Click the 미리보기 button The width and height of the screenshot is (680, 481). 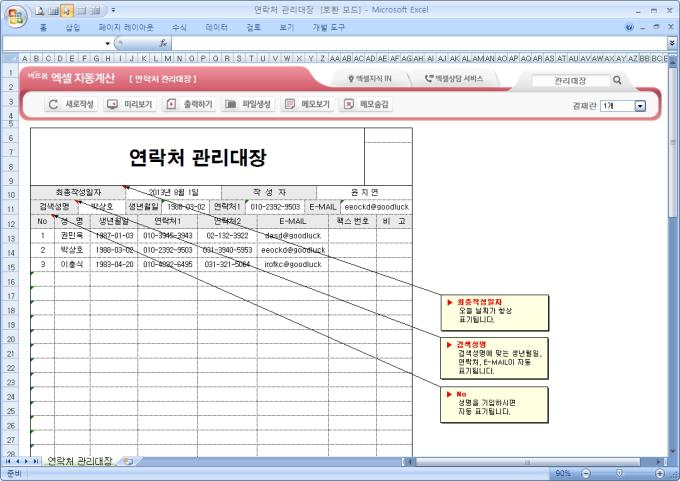tap(130, 104)
